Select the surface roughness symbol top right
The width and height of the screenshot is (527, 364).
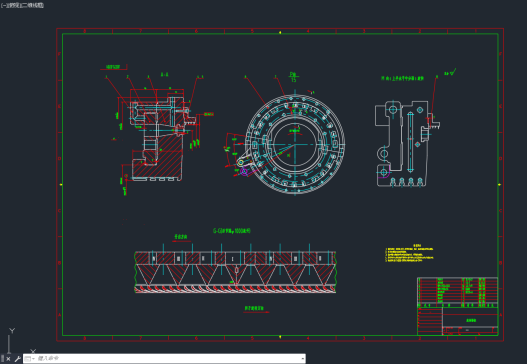tap(450, 72)
